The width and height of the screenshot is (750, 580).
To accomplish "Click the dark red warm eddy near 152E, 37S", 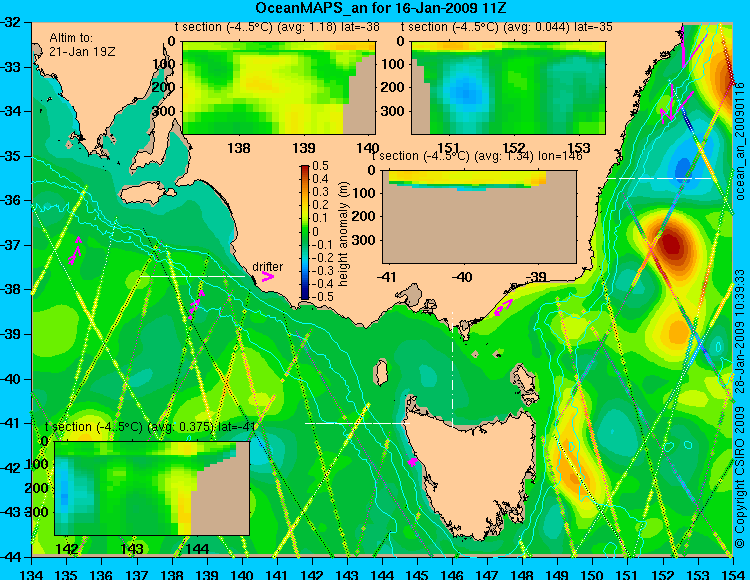I will (x=672, y=244).
